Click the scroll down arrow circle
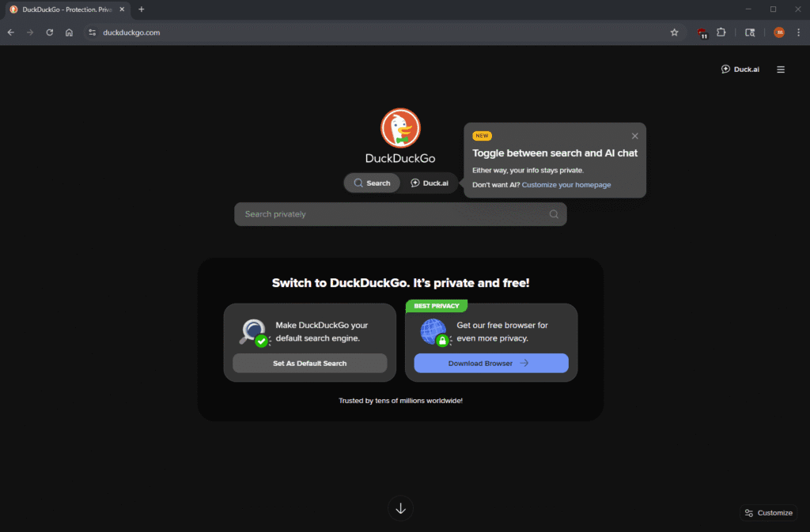 (x=400, y=508)
